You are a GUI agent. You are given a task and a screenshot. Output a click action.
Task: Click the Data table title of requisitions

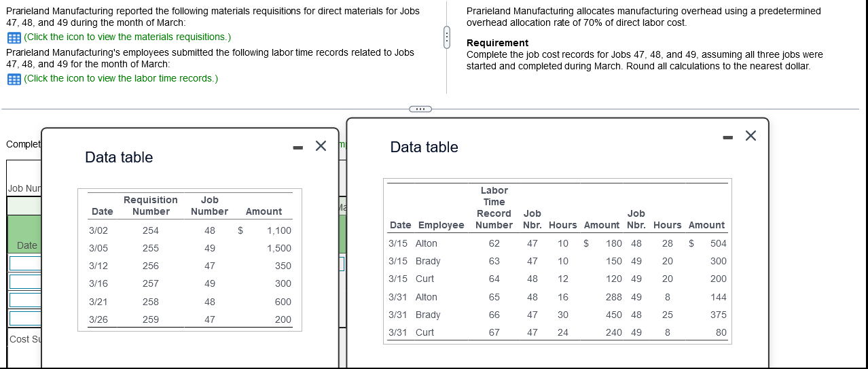point(119,158)
